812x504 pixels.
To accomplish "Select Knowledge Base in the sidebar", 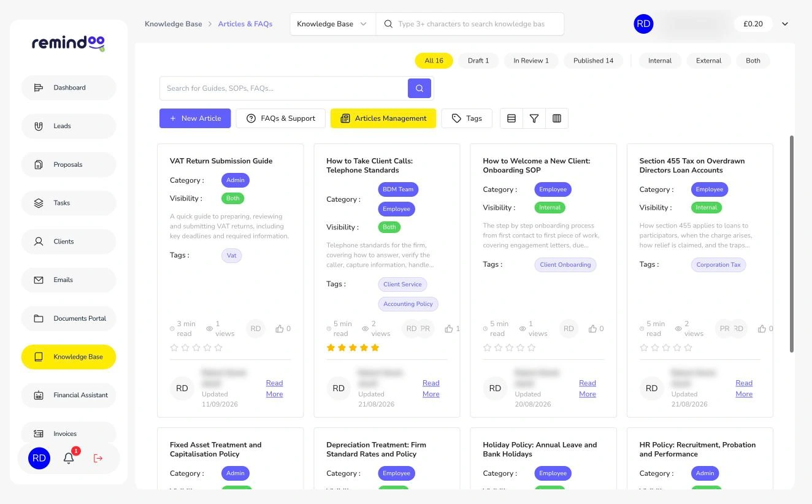I will tap(68, 357).
